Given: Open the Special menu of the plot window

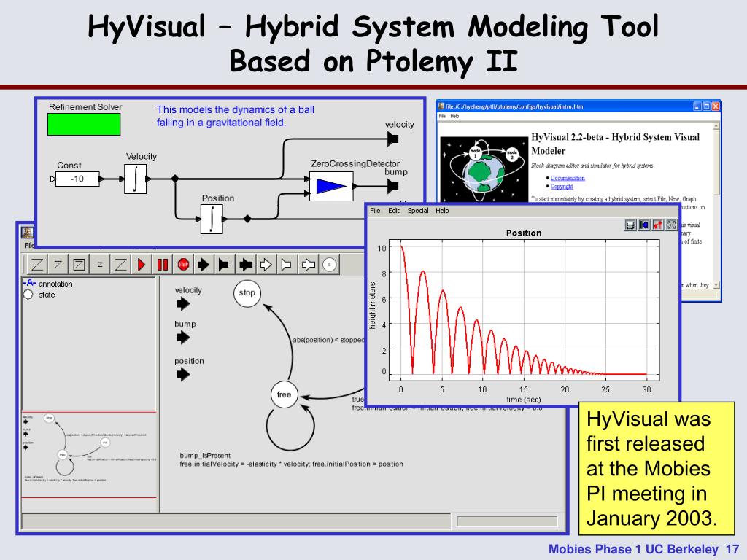Looking at the screenshot, I should coord(418,211).
